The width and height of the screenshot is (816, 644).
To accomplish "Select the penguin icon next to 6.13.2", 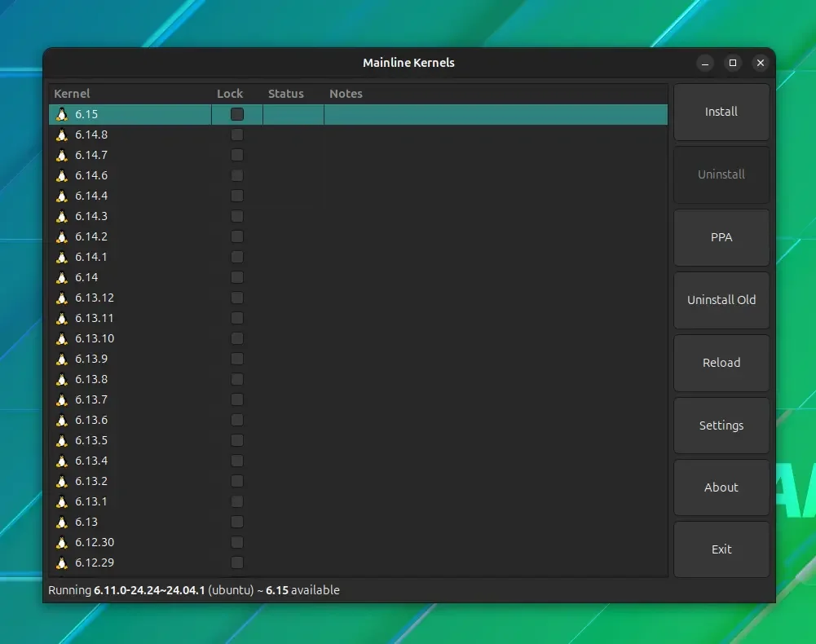I will pyautogui.click(x=62, y=481).
